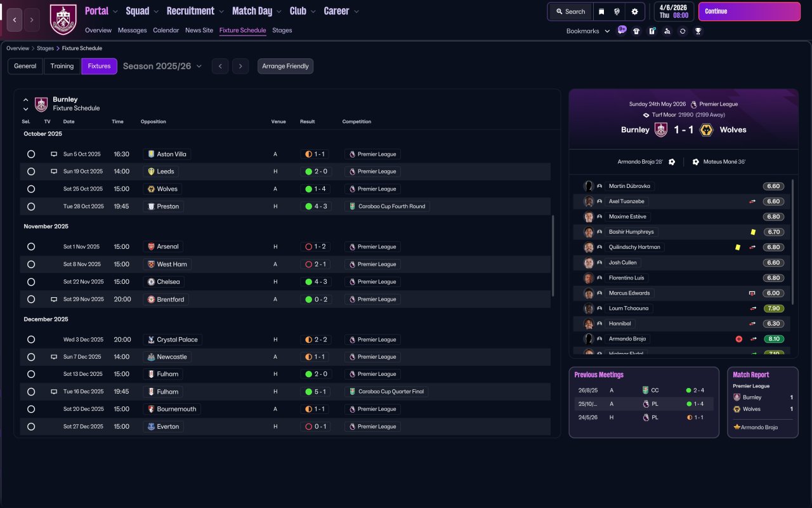Click the Continue button
The image size is (812, 508).
[x=749, y=11]
